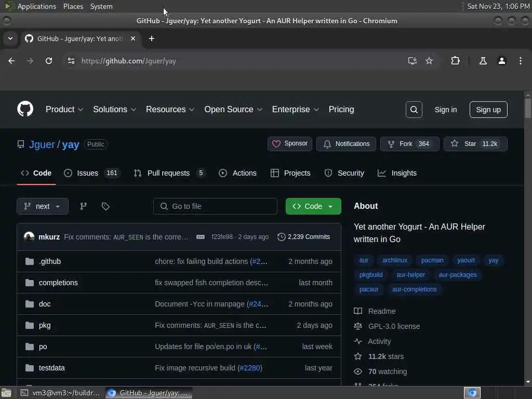The width and height of the screenshot is (532, 399).
Task: Open the .github folder
Action: (x=49, y=261)
